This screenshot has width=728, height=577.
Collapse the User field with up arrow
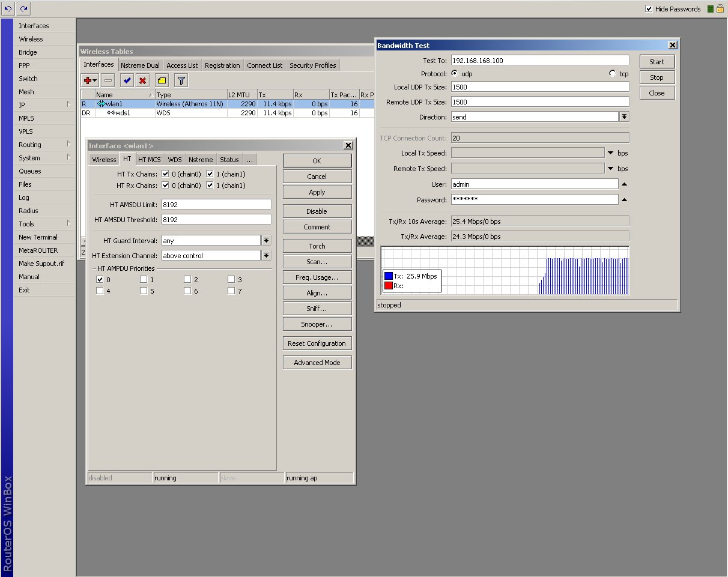(624, 184)
